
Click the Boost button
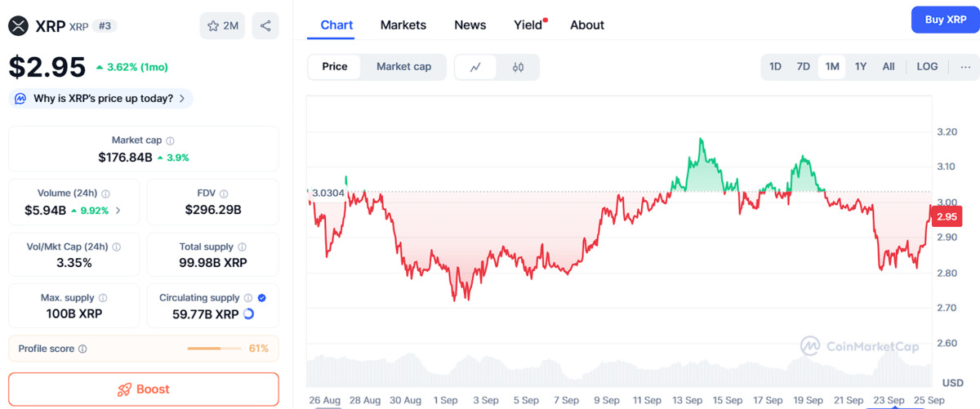tap(144, 389)
